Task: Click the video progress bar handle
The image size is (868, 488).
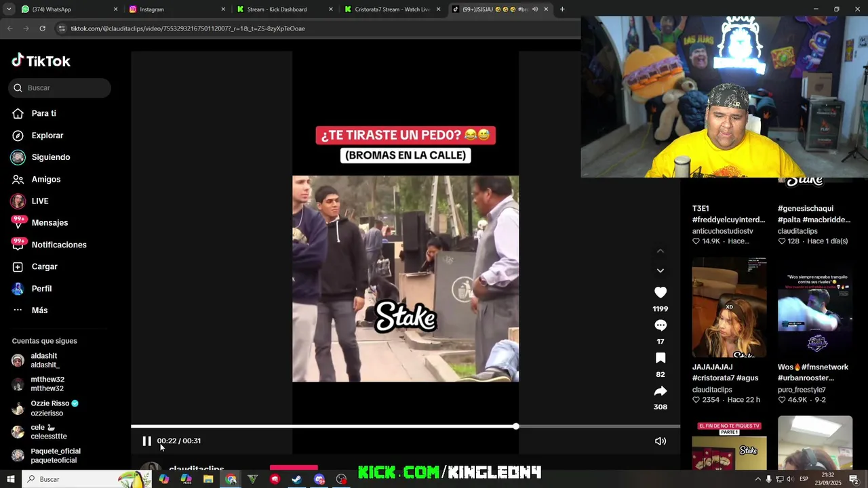Action: tap(516, 426)
